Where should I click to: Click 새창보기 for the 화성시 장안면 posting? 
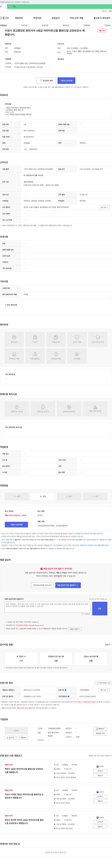(100, 827)
